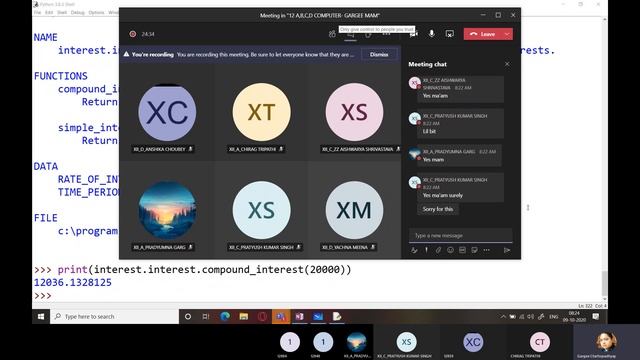Open the Edit menu in Python Shell
The width and height of the screenshot is (640, 360).
(x=49, y=13)
